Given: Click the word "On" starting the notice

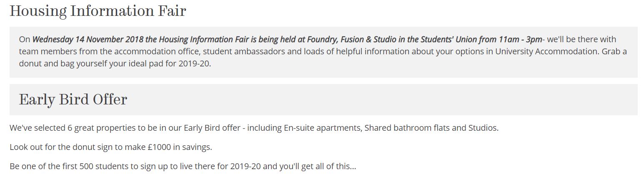Looking at the screenshot, I should (x=25, y=40).
